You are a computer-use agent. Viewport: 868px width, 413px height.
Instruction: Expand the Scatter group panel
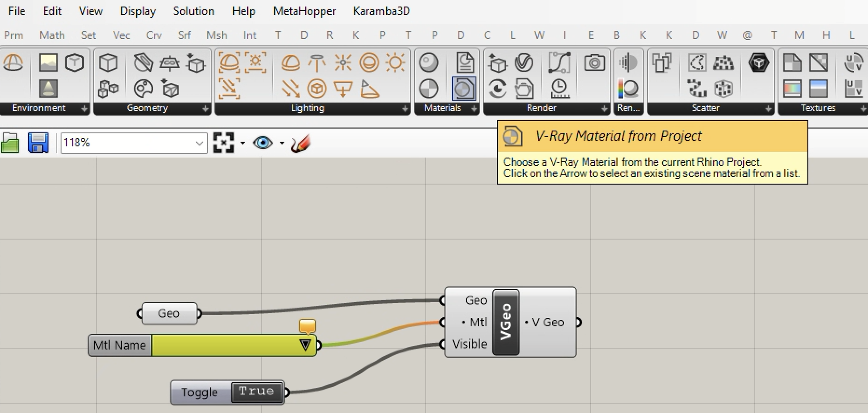768,108
